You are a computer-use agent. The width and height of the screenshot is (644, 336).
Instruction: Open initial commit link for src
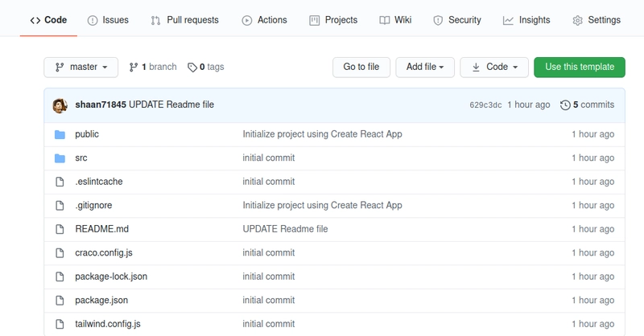pyautogui.click(x=269, y=158)
